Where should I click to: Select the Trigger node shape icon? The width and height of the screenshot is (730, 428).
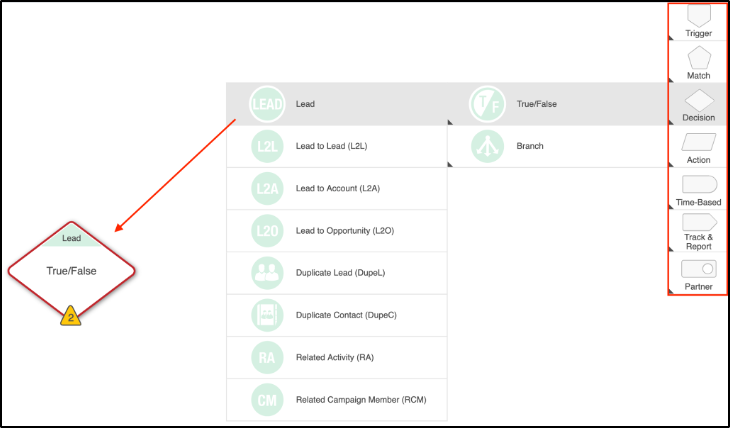pyautogui.click(x=698, y=16)
